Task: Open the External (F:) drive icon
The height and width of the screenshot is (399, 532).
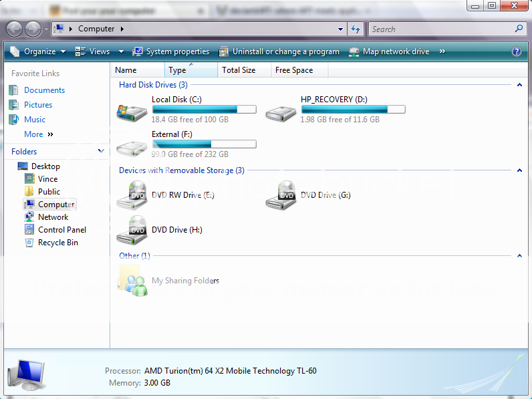Action: [132, 146]
